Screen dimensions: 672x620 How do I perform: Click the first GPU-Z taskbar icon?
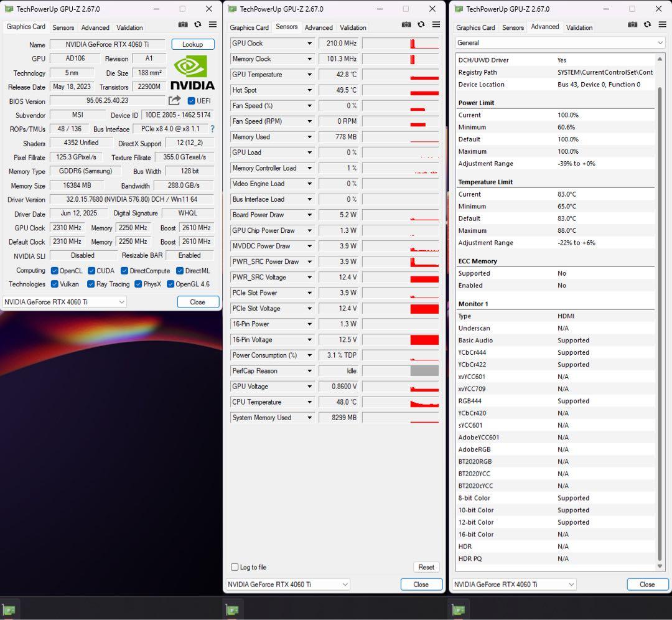[x=9, y=610]
